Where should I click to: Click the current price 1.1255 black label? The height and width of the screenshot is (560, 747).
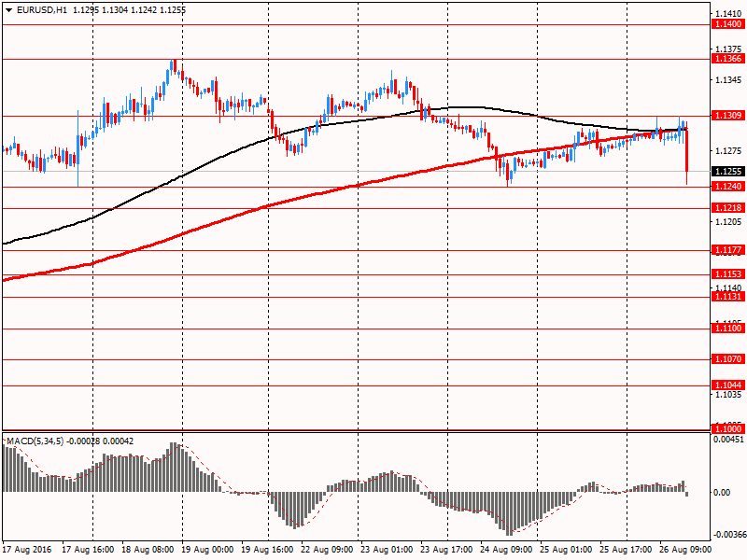pyautogui.click(x=727, y=171)
